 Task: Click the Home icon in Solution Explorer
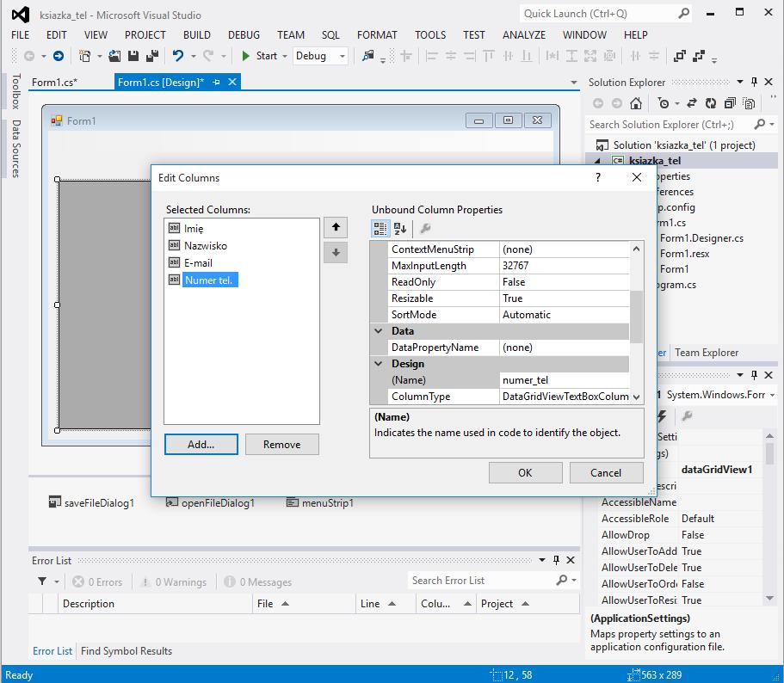coord(636,103)
